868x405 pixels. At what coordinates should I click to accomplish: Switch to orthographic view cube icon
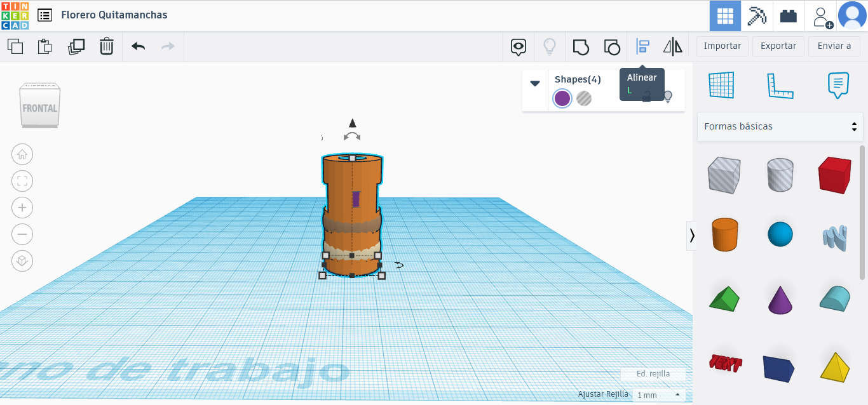point(22,261)
